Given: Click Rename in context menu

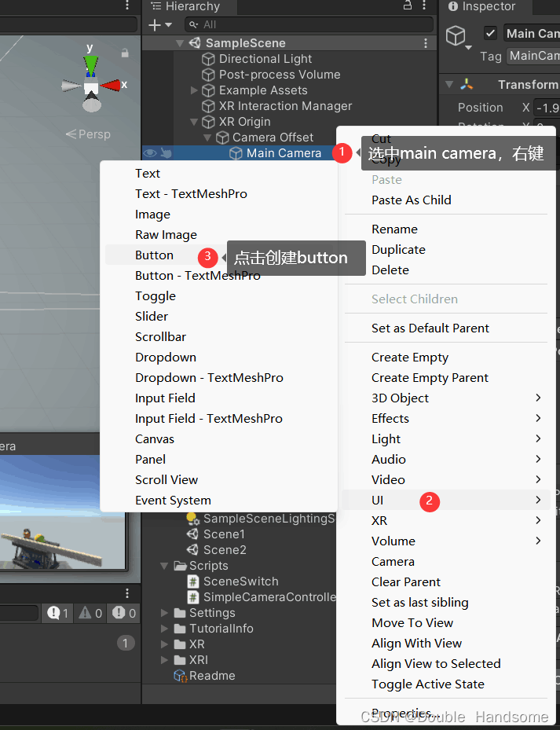Looking at the screenshot, I should click(x=394, y=229).
